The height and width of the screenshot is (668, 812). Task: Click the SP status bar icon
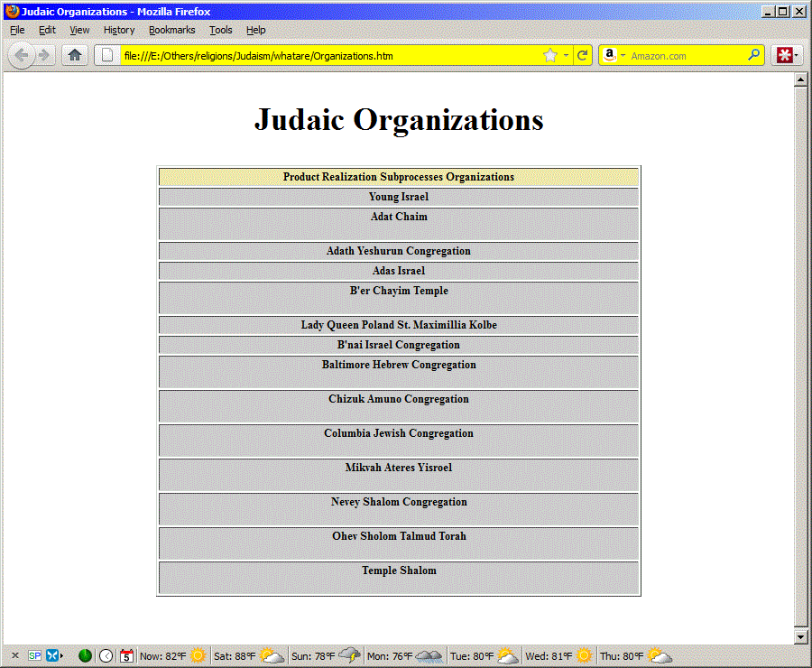click(34, 655)
